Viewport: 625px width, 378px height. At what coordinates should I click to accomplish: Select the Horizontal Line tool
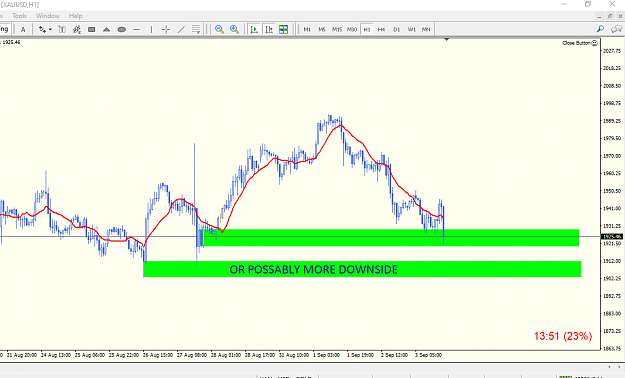tap(136, 30)
